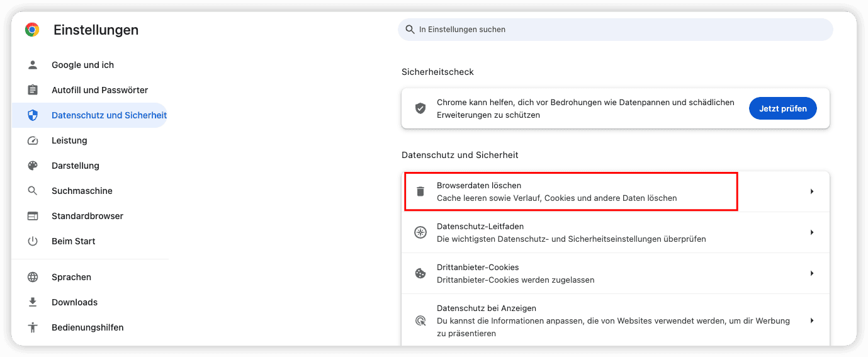Screen dimensions: 868x357
Task: Open Suchmaschine settings
Action: [x=82, y=191]
